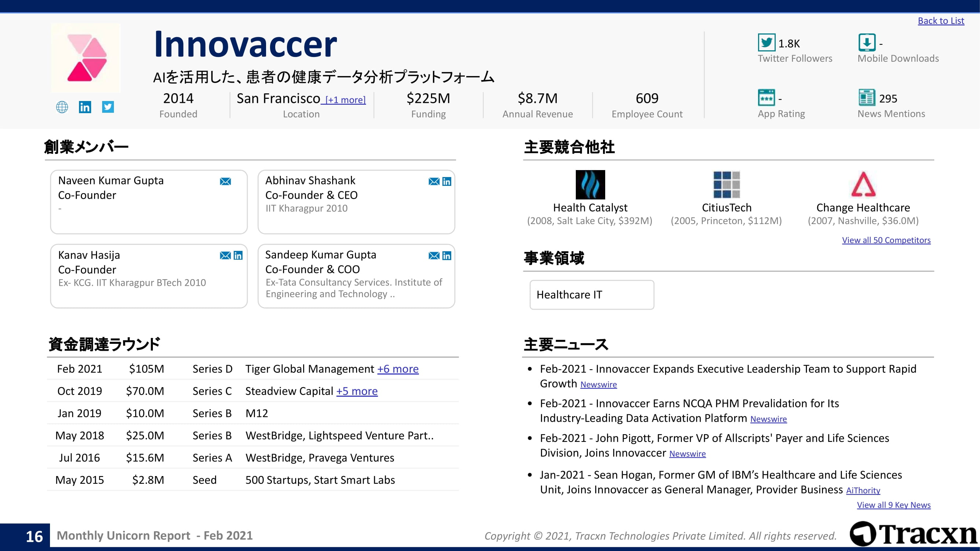The width and height of the screenshot is (980, 551).
Task: Expand location with +1 more link
Action: (345, 100)
